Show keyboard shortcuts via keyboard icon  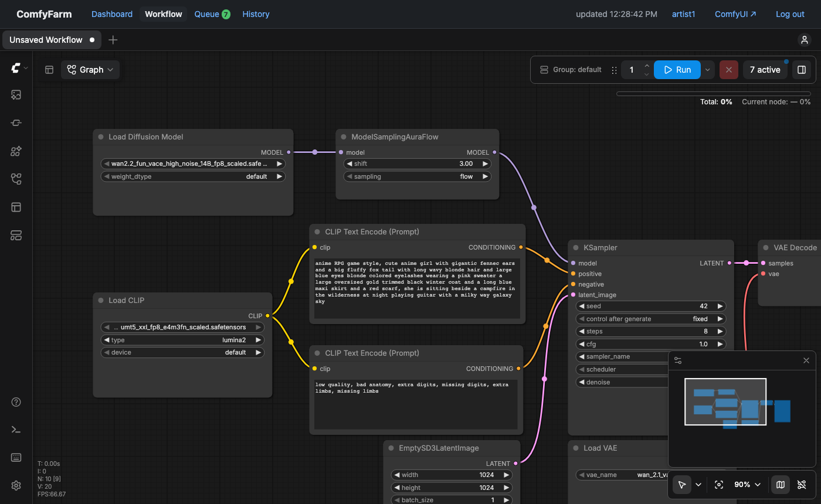(x=16, y=458)
